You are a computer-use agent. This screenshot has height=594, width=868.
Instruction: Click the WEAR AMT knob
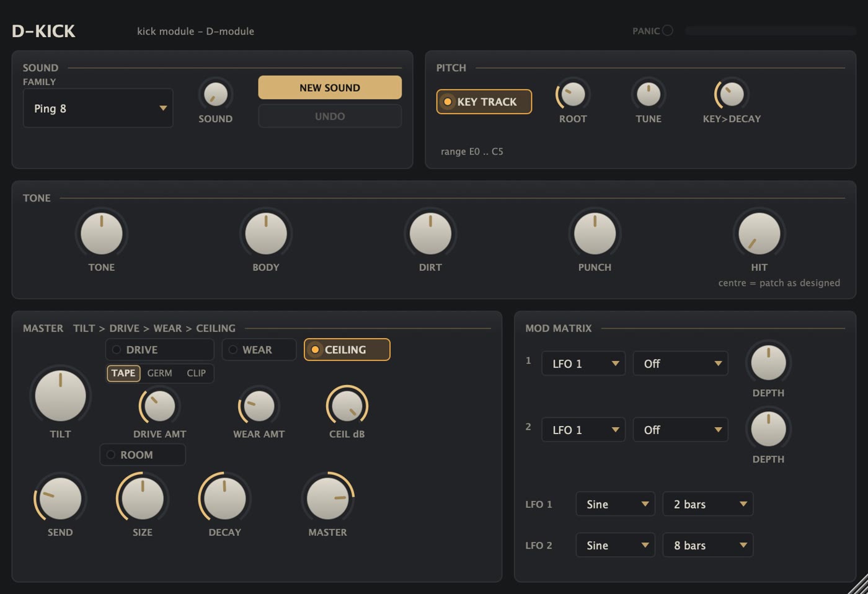259,406
